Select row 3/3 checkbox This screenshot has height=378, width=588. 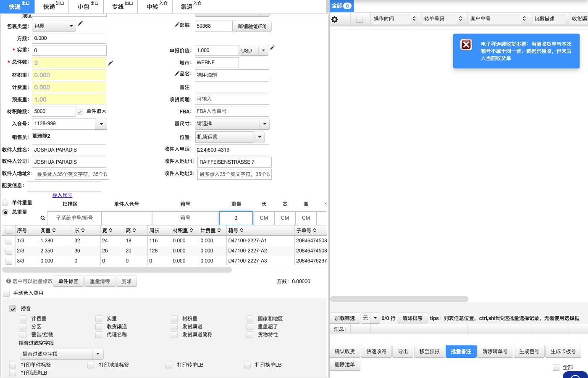click(x=8, y=261)
